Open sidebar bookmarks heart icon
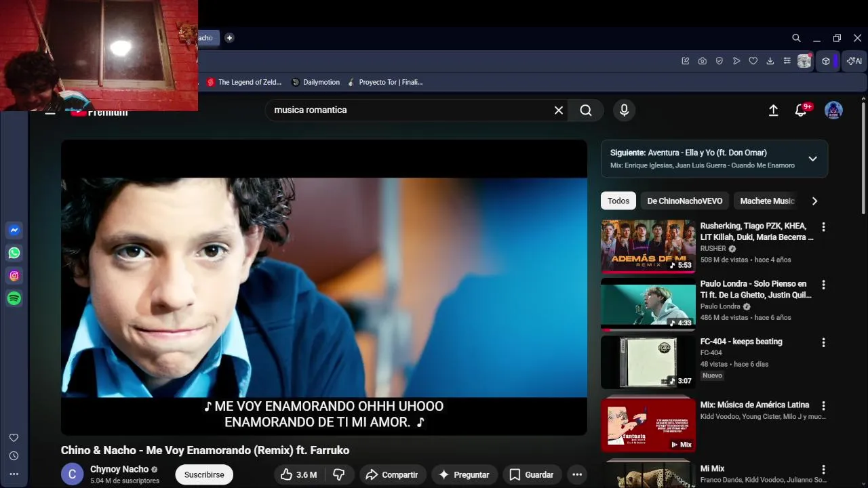Screen dimensions: 868x488 [14, 438]
